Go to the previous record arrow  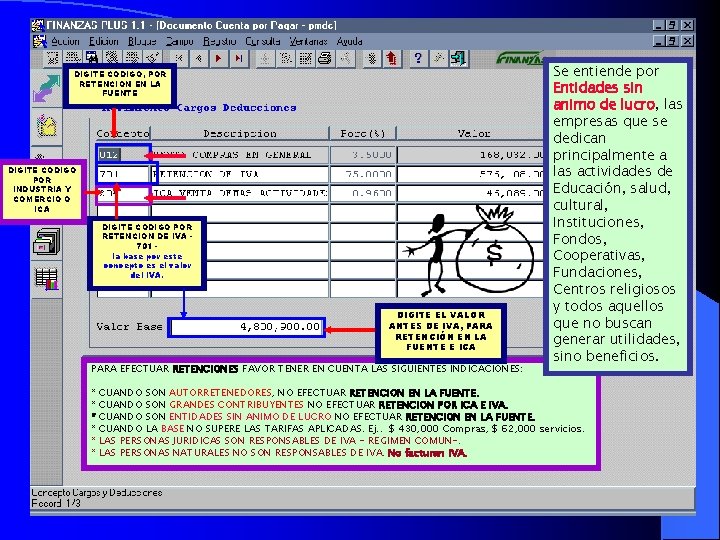(x=199, y=58)
